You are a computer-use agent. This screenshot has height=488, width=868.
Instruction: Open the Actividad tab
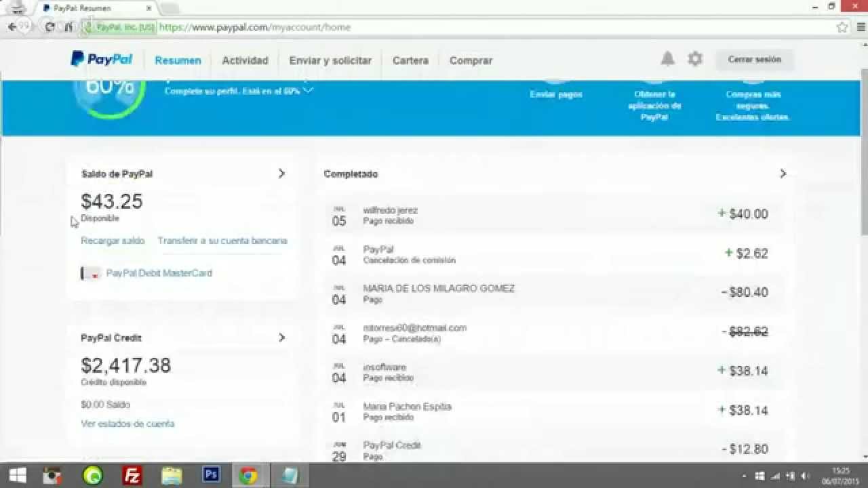coord(245,60)
